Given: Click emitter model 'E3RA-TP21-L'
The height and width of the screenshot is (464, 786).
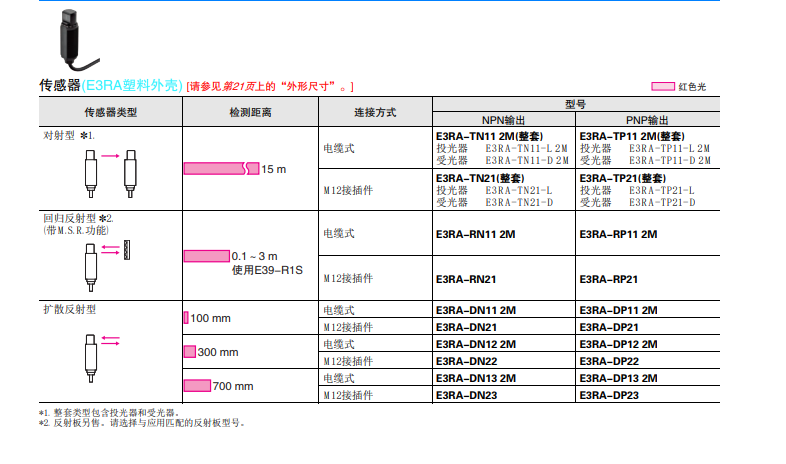Looking at the screenshot, I should click(x=662, y=190).
